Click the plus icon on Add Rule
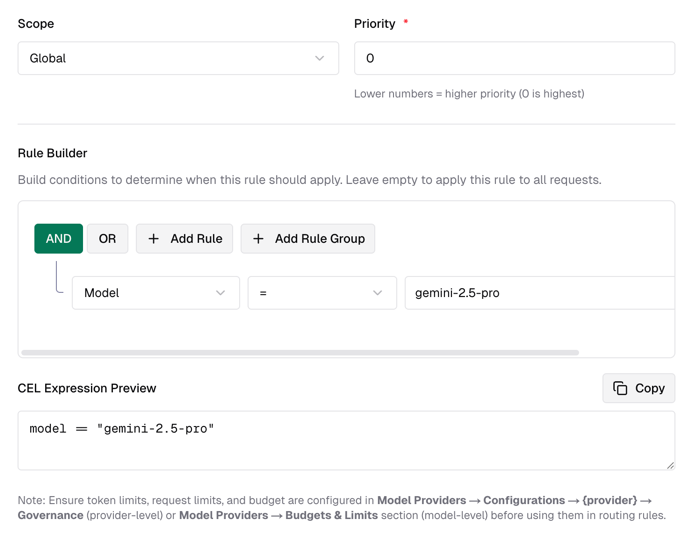700x538 pixels. (x=154, y=239)
